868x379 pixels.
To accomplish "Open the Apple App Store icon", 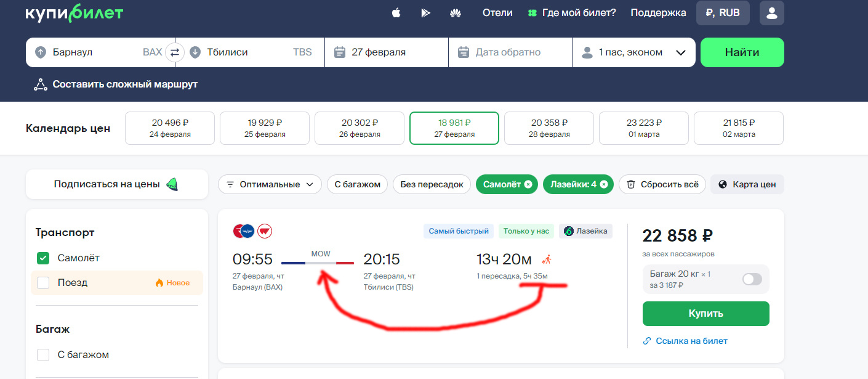I will (x=396, y=12).
